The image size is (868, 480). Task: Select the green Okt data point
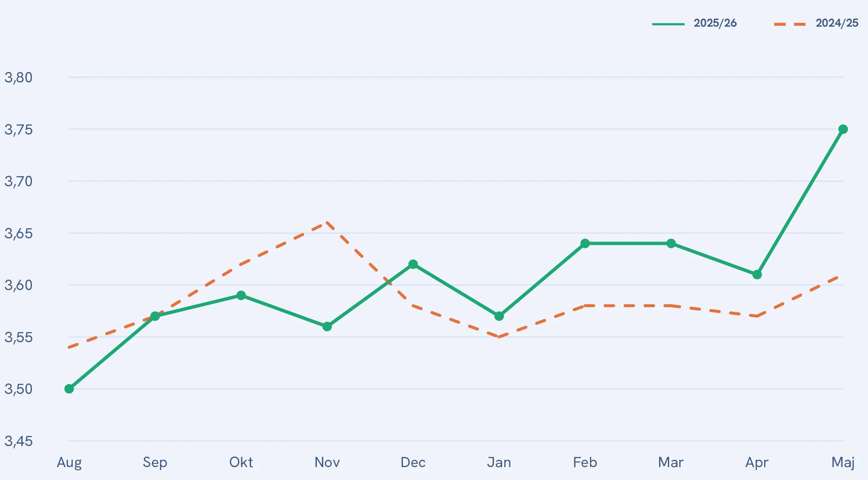(241, 295)
